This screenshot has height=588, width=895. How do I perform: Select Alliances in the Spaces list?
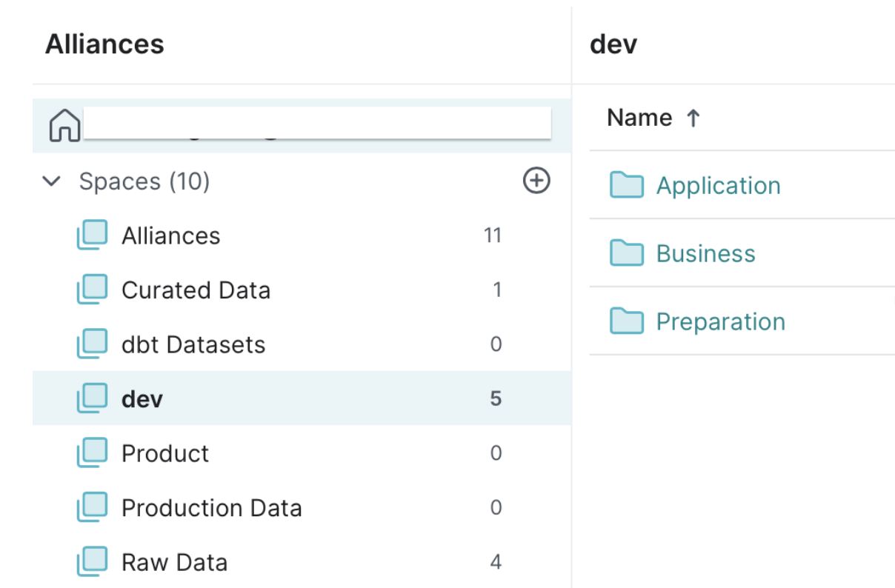click(171, 235)
